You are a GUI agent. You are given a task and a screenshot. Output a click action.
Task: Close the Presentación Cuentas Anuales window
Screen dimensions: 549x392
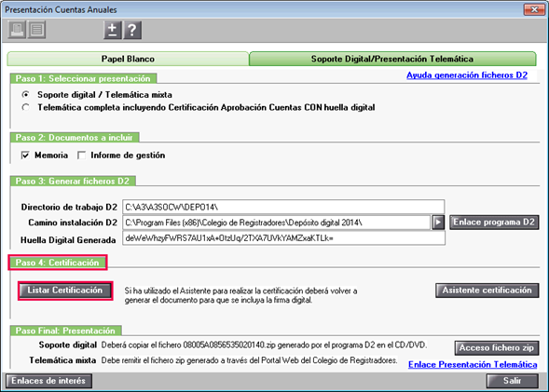(x=534, y=9)
